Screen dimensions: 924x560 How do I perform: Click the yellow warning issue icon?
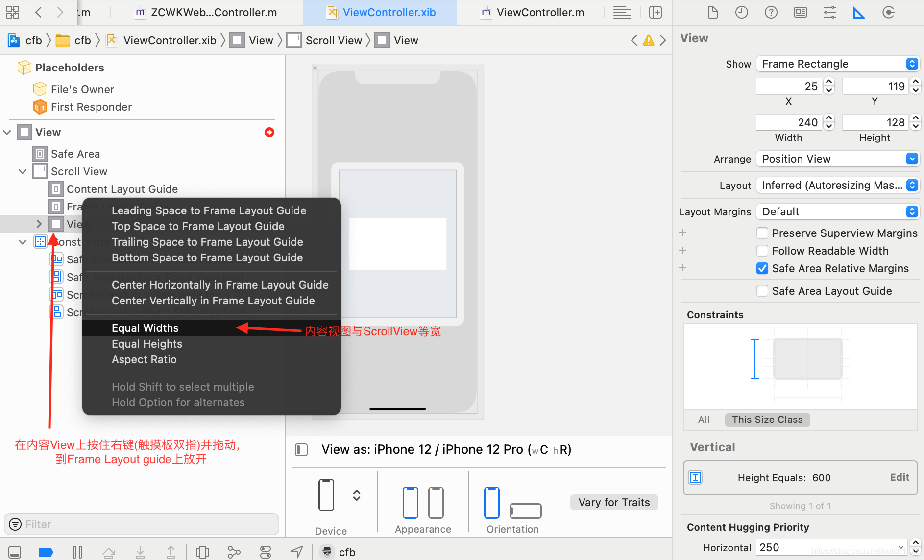[649, 40]
